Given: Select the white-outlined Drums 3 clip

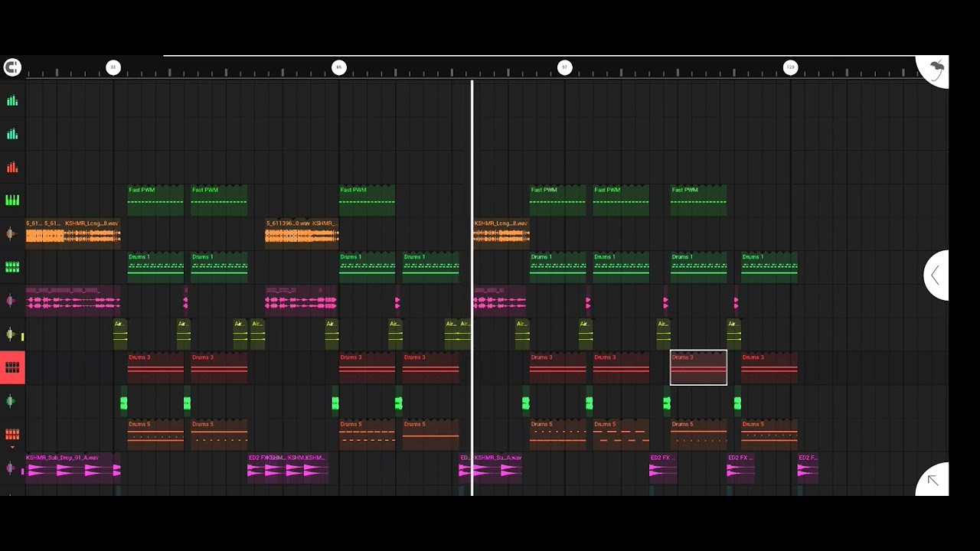Looking at the screenshot, I should 698,367.
